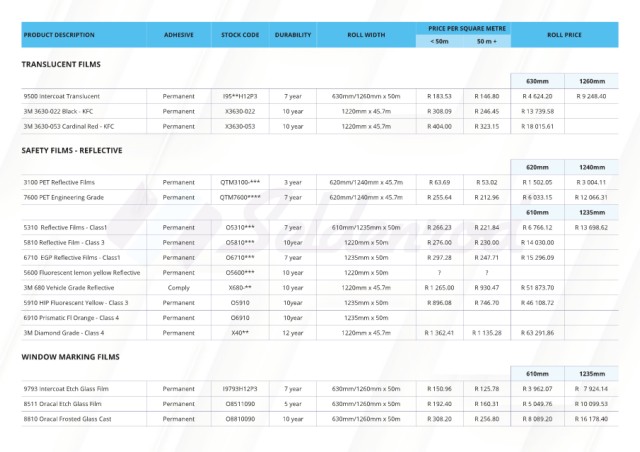
Task: Click the TRANSLUCENT FILMS section heading
Action: click(61, 64)
